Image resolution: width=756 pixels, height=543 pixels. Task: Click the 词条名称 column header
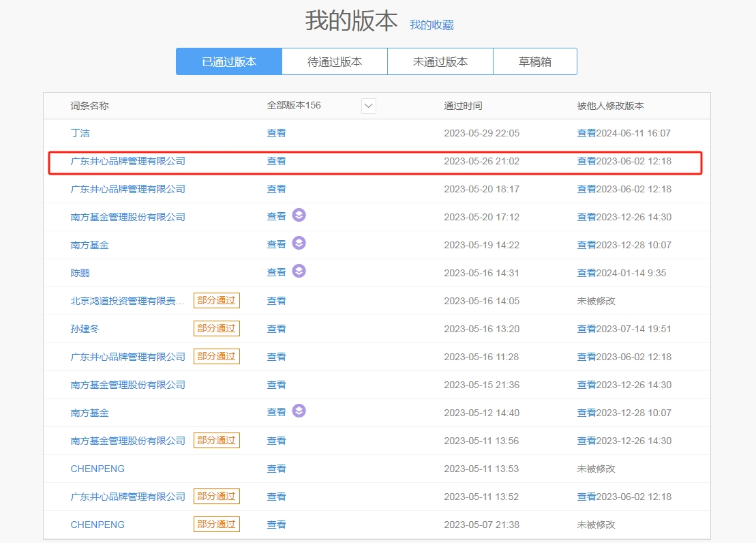pos(90,106)
